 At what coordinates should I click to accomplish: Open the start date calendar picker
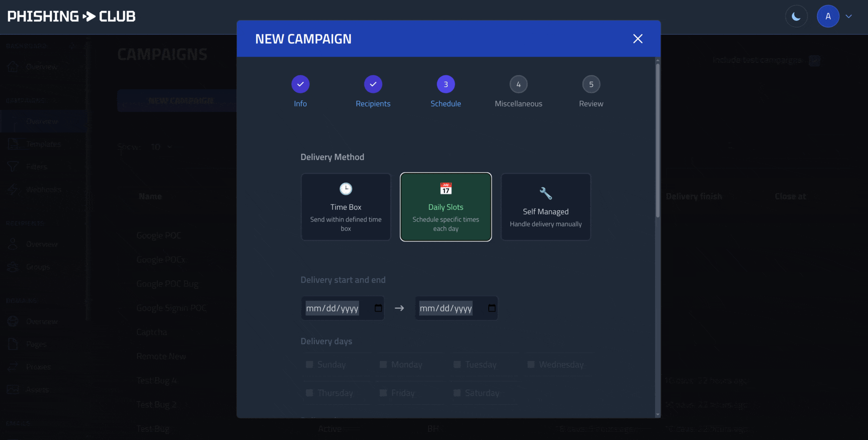tap(378, 308)
